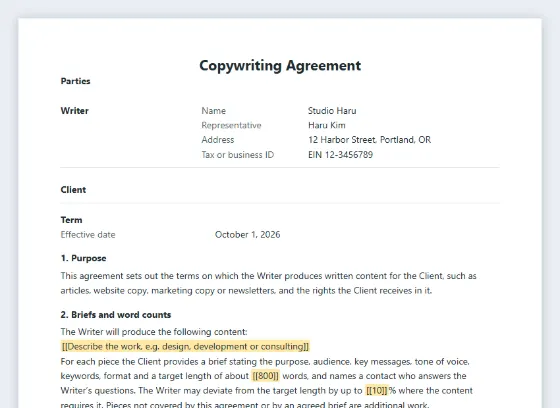Click the highlighted [[800]] word count placeholder
The width and height of the screenshot is (560, 408).
[x=265, y=376]
